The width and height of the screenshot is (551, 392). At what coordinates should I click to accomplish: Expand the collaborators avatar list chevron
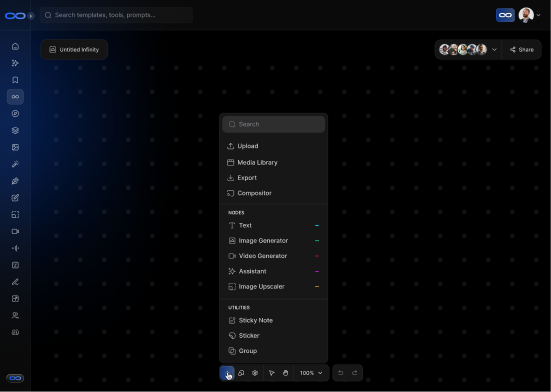[x=494, y=50]
